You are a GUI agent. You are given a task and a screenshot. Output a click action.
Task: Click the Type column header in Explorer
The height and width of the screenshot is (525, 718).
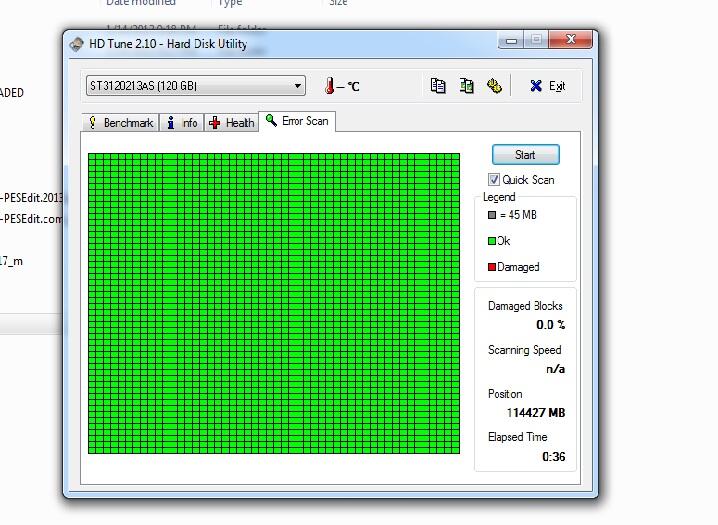coord(230,3)
